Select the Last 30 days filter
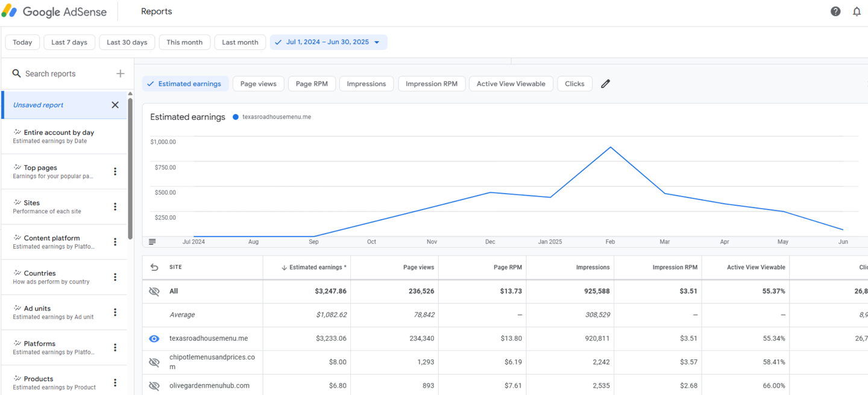The height and width of the screenshot is (395, 868). [x=127, y=42]
